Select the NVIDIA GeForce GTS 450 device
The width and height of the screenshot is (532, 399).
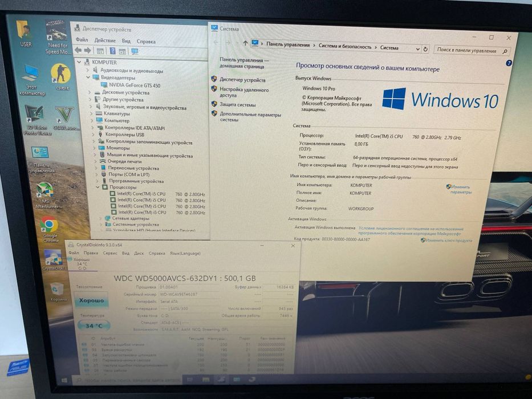[x=135, y=85]
